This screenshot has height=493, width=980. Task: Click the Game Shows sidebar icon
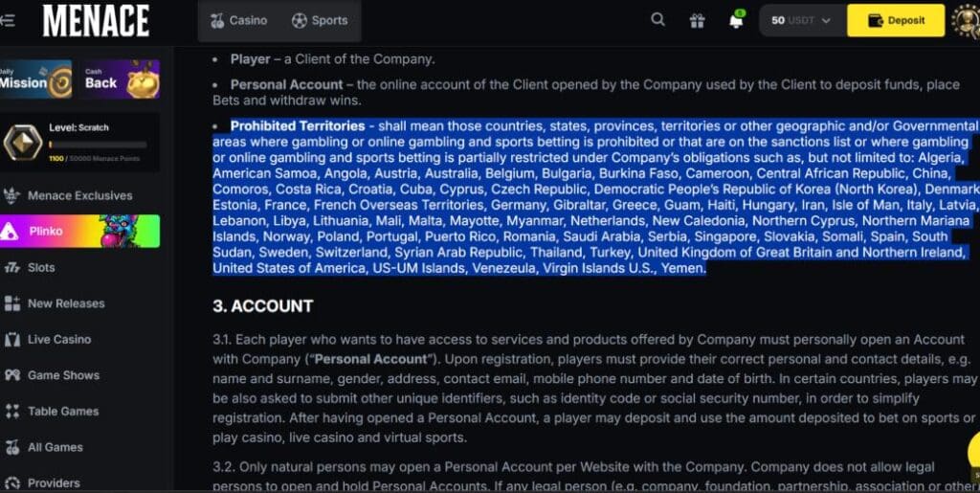coord(12,375)
